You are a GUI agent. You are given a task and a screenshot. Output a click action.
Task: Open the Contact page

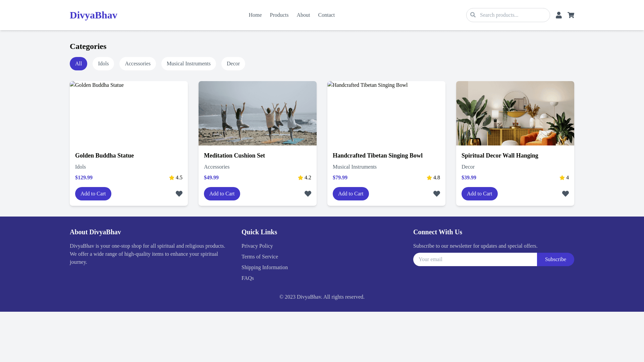pyautogui.click(x=326, y=15)
